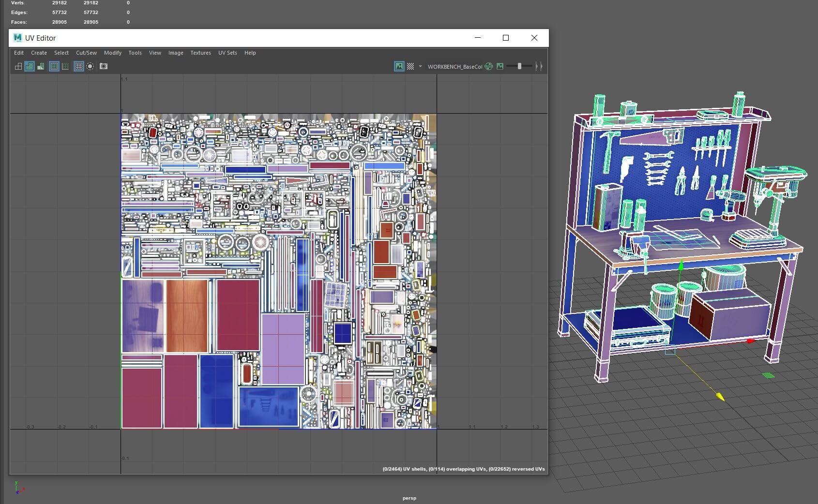Toggle the UV grid display icon
This screenshot has width=818, height=504.
pyautogui.click(x=78, y=66)
